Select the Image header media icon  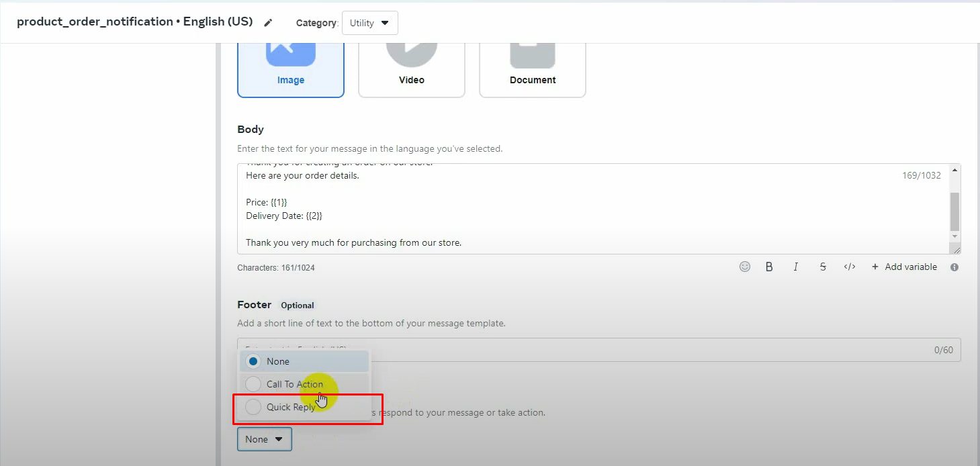pyautogui.click(x=290, y=54)
